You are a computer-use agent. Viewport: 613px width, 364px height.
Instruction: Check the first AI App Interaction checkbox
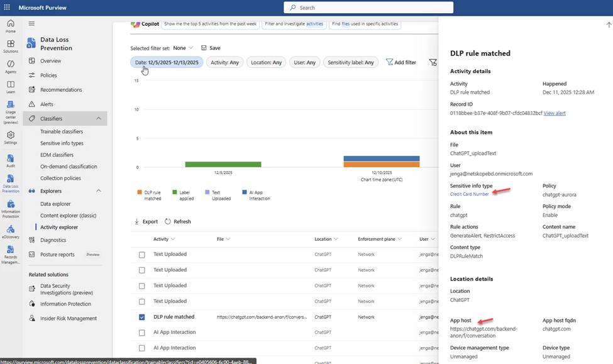[142, 333]
